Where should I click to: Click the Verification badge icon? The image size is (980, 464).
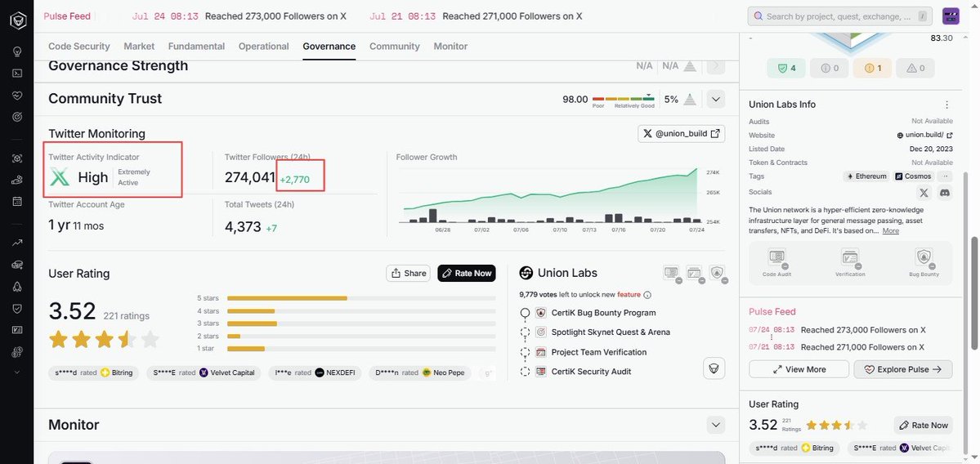pyautogui.click(x=850, y=258)
